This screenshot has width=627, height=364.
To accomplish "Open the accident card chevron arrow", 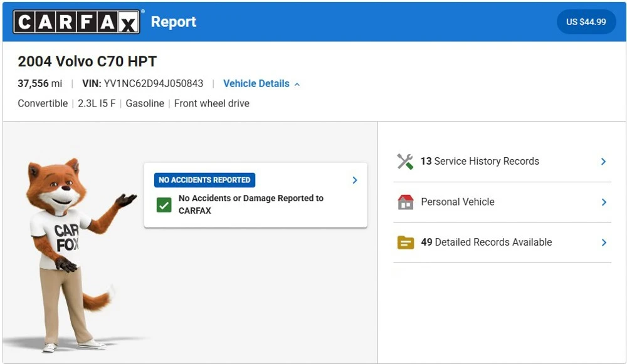I will [355, 180].
